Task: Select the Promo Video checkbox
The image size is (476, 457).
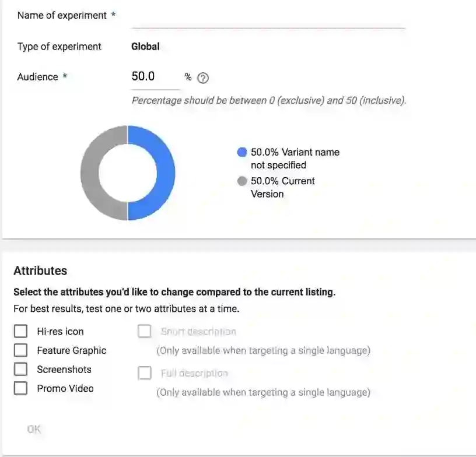Action: coord(20,388)
